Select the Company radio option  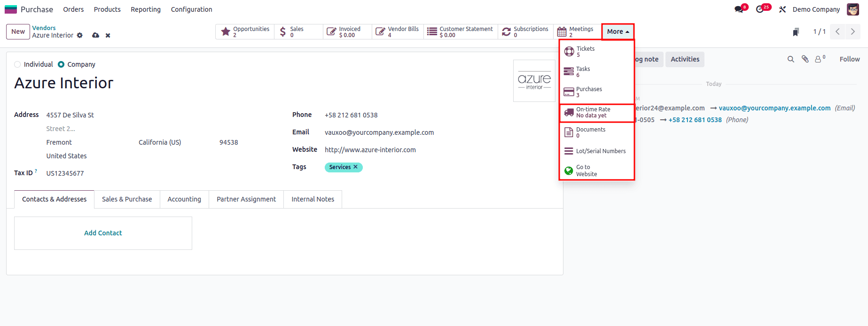61,64
